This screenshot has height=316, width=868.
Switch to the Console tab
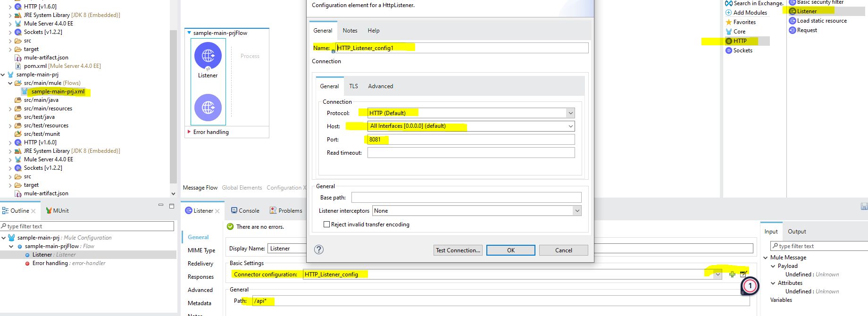point(245,211)
